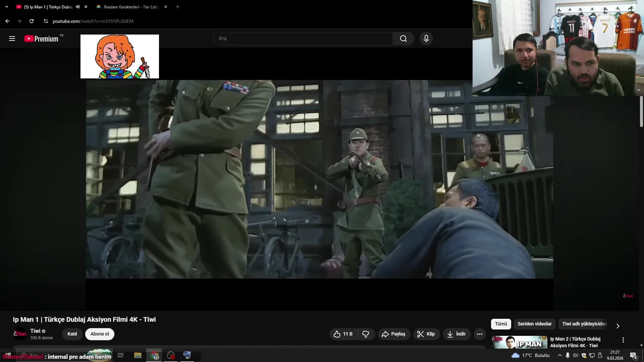Screen dimensions: 644x362
Task: Click the Ip Man video player
Action: (x=319, y=179)
